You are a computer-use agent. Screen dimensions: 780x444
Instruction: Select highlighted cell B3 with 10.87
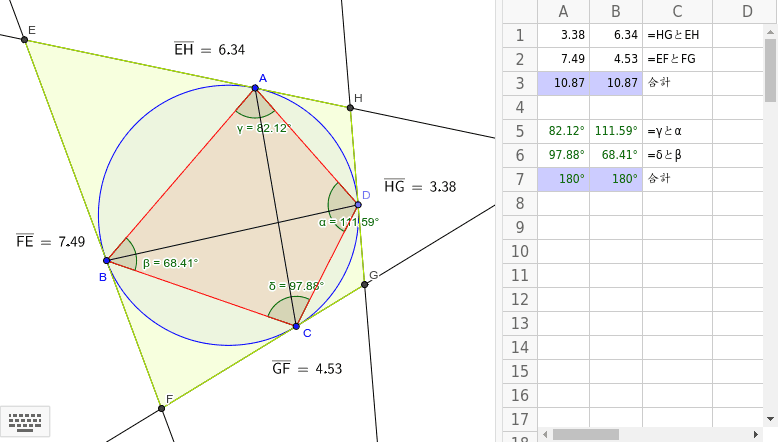[616, 83]
